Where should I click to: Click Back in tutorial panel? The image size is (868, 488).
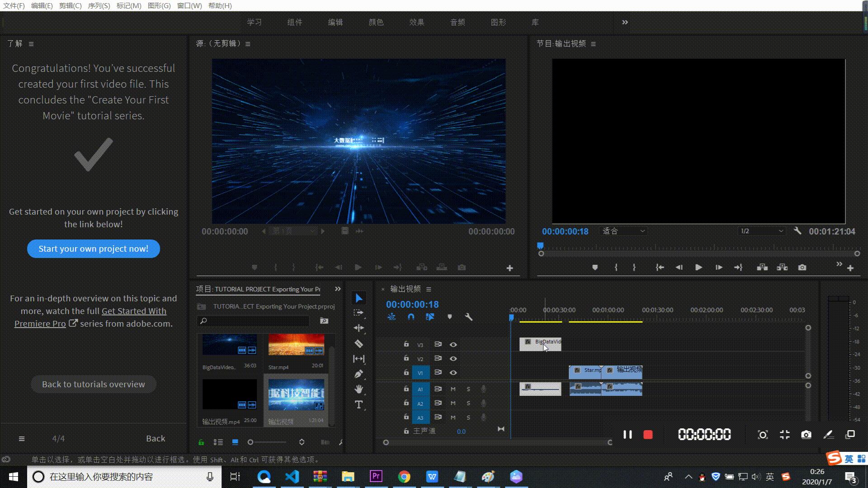click(156, 438)
